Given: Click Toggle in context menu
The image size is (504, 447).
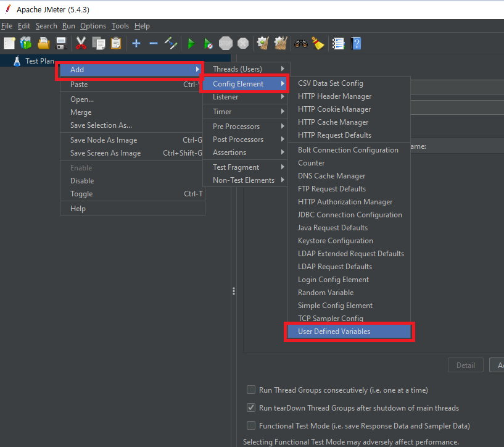Looking at the screenshot, I should pos(132,194).
